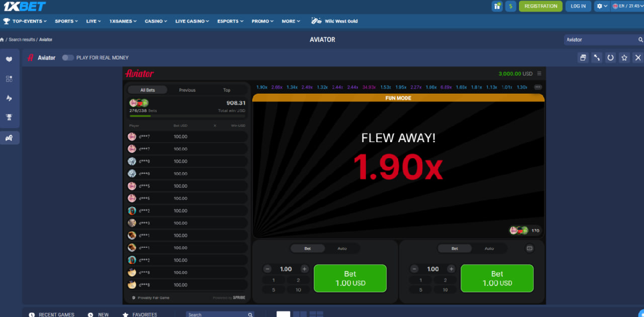644x317 pixels.
Task: Click right green Bet 1.00 USD button
Action: tap(497, 278)
